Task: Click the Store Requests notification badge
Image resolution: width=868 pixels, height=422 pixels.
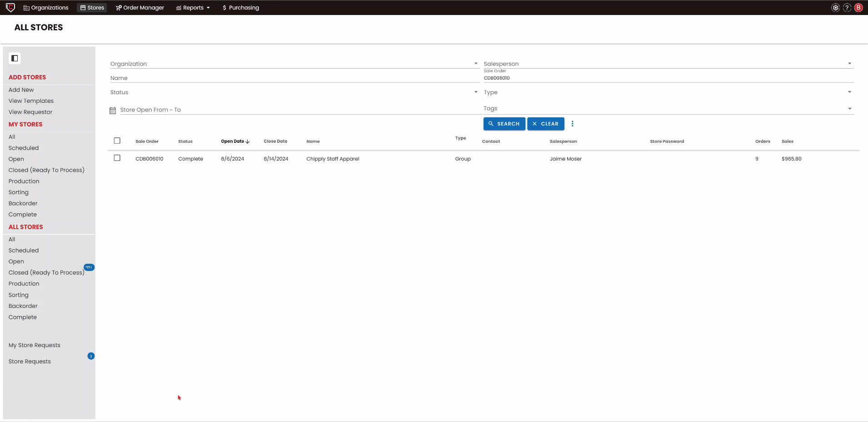Action: point(91,356)
